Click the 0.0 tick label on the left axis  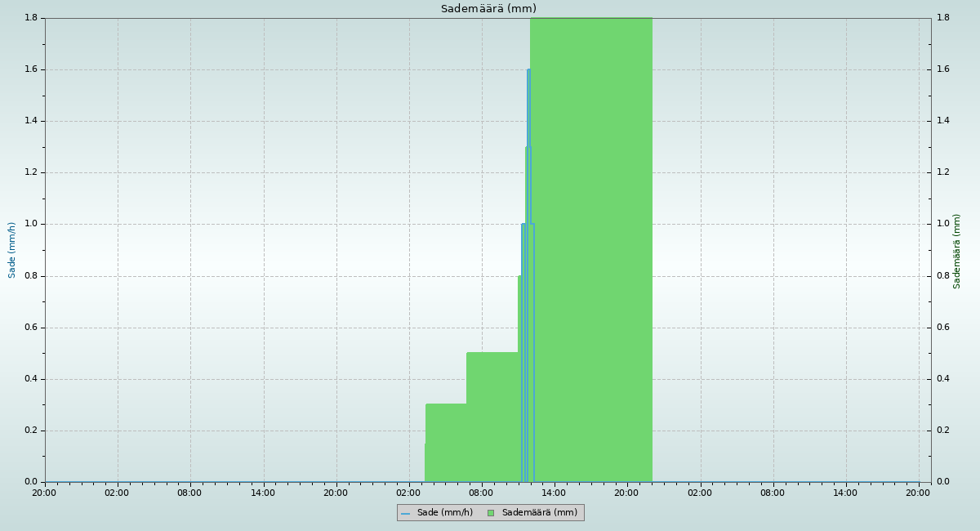[32, 482]
